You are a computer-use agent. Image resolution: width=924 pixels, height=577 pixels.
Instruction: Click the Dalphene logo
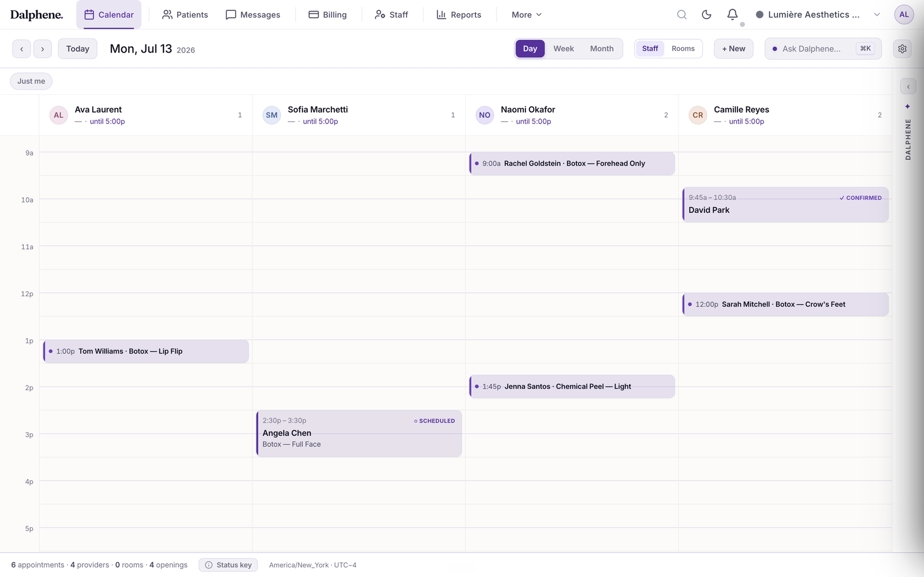[x=36, y=15]
